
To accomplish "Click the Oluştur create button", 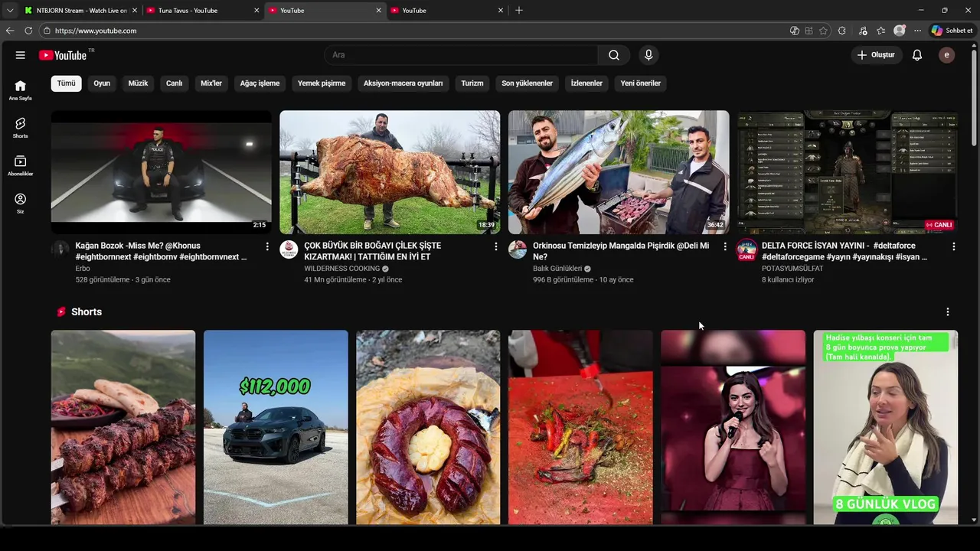I will pos(876,55).
